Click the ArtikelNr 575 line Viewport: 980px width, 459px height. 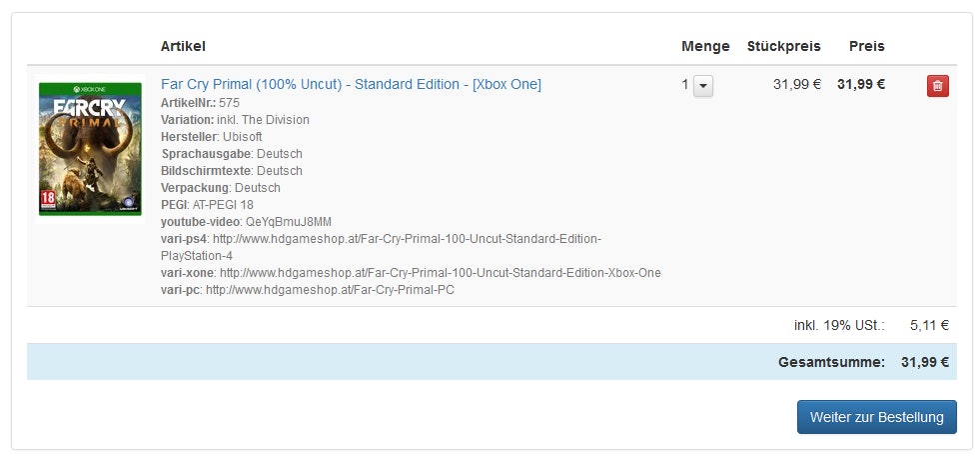pos(200,102)
